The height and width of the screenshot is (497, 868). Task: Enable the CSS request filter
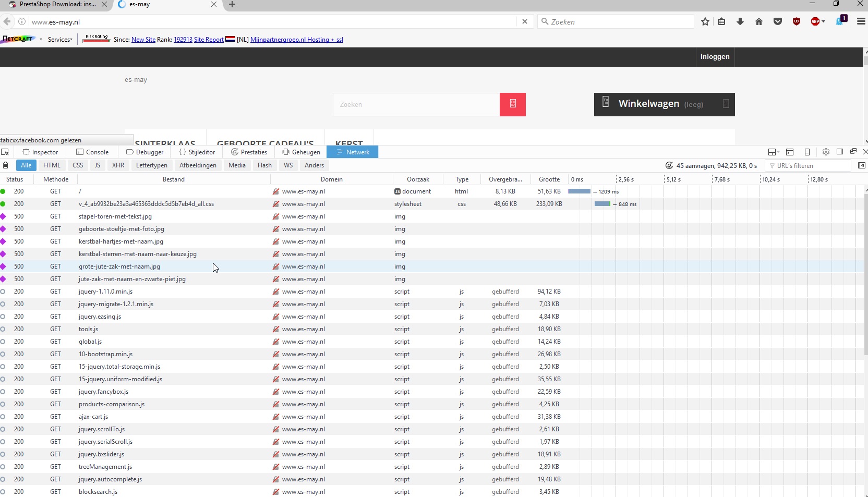point(78,165)
